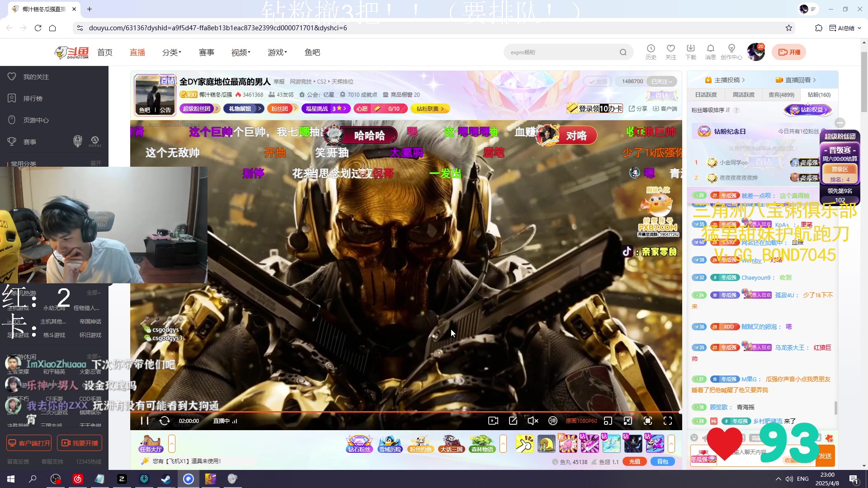Open the 直播回看 link
The width and height of the screenshot is (868, 488).
(x=796, y=80)
